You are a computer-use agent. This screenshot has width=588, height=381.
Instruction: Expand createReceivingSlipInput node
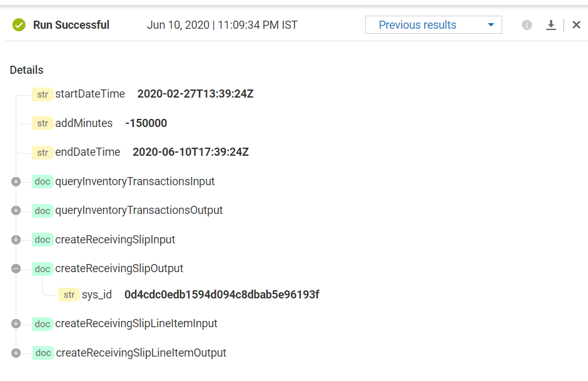16,240
